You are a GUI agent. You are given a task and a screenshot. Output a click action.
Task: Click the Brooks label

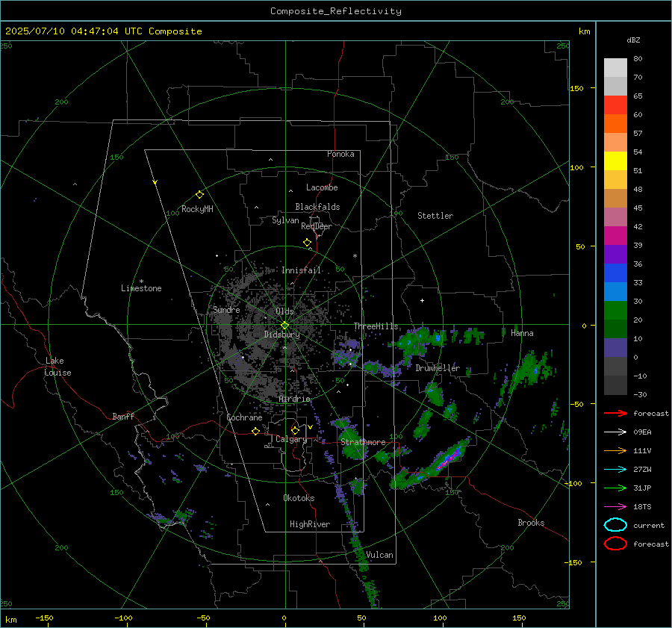(x=531, y=523)
